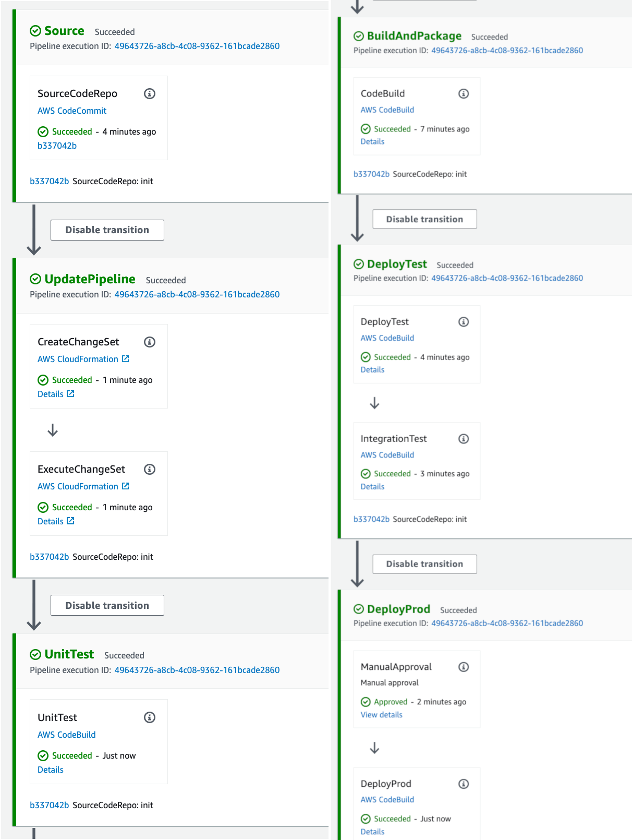Image resolution: width=632 pixels, height=840 pixels.
Task: Disable transition into the DeployProd stage
Action: click(x=424, y=564)
